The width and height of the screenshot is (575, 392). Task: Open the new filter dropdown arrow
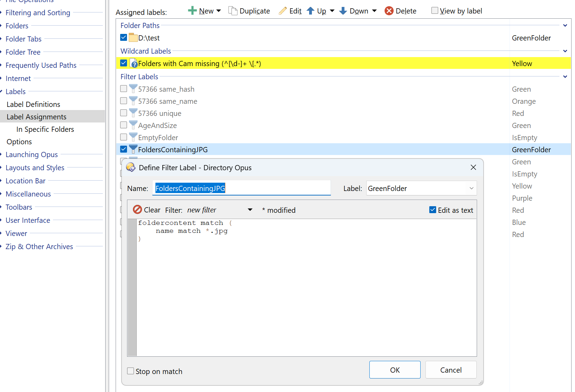coord(250,210)
